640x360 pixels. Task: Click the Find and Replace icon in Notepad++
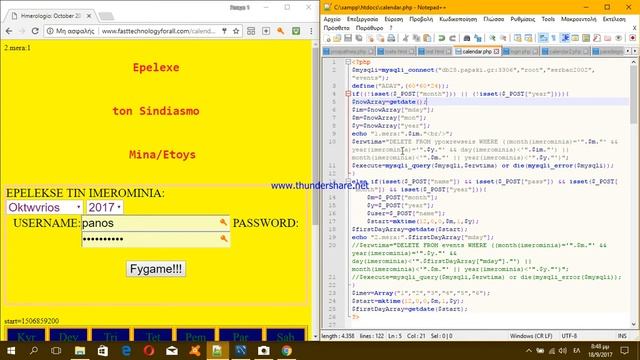tap(478, 38)
